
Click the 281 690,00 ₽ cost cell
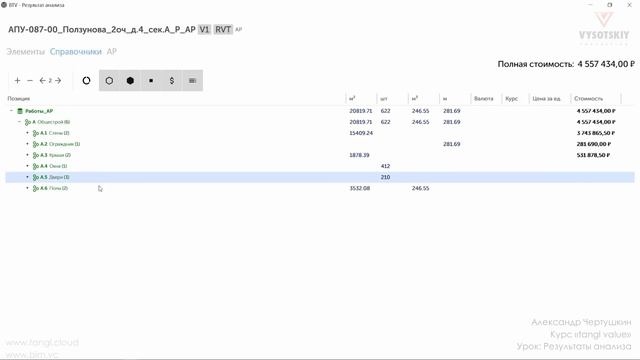[x=594, y=144]
